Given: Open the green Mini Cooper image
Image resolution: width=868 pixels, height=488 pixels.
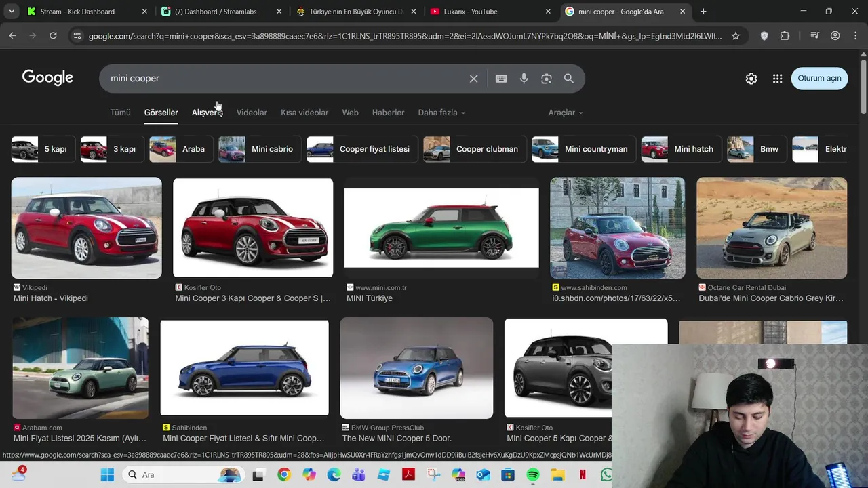Looking at the screenshot, I should 441,228.
